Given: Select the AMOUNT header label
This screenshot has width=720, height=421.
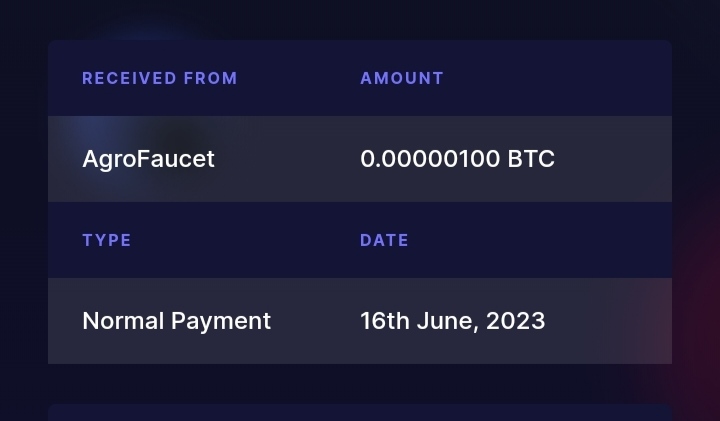Looking at the screenshot, I should 402,79.
